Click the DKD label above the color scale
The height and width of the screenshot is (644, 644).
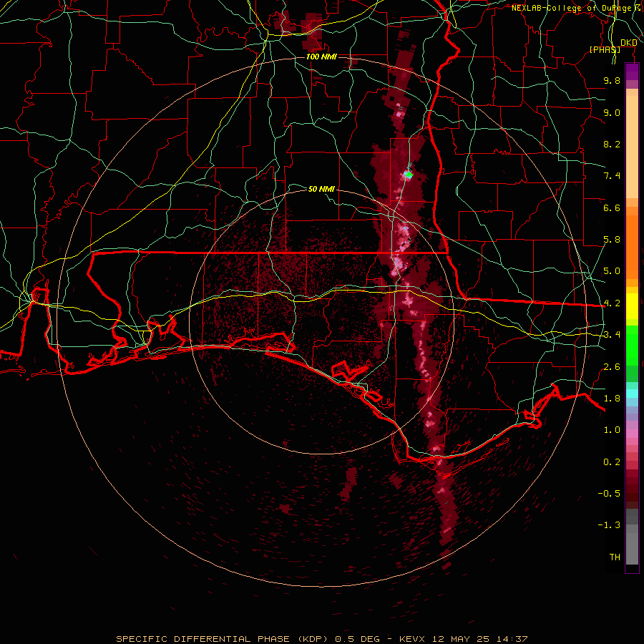pyautogui.click(x=628, y=43)
